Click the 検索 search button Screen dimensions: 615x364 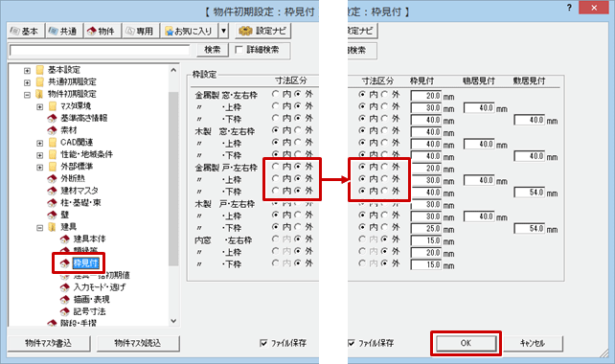click(x=213, y=50)
